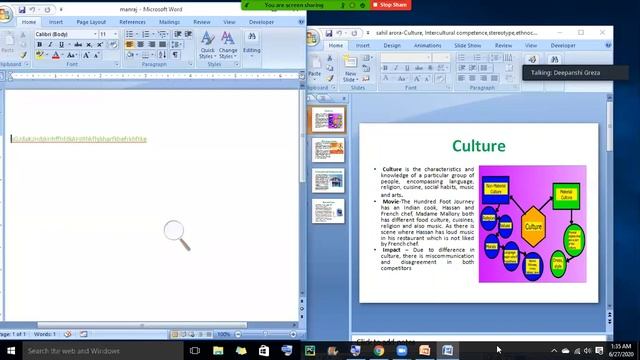Click Format Painter brush in Word
The height and width of the screenshot is (360, 640).
coord(23,55)
